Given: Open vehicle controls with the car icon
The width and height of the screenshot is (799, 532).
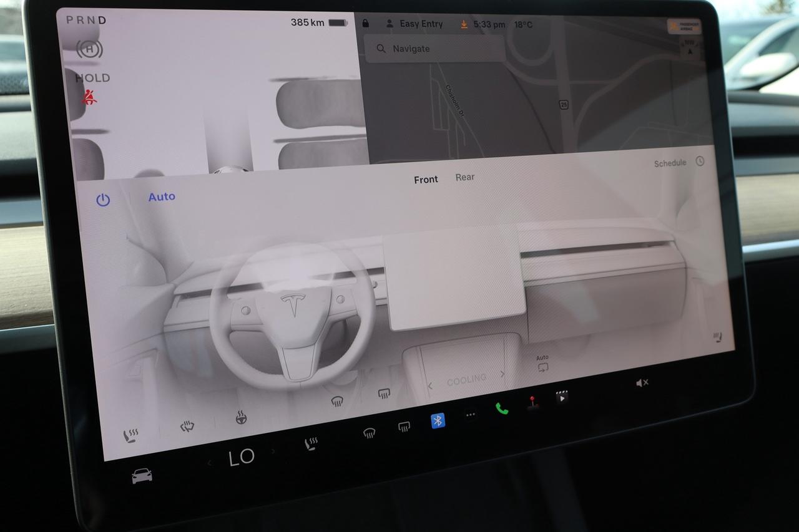Looking at the screenshot, I should point(142,476).
